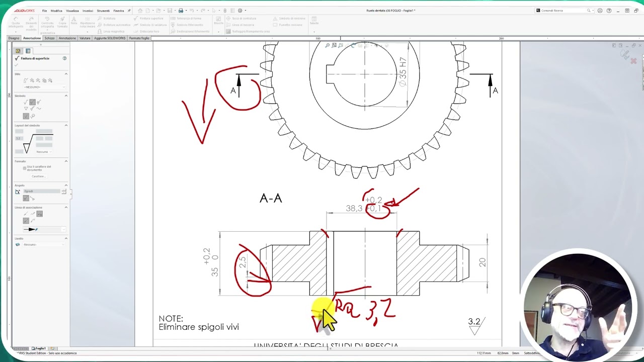Click the Print icon in quick toolbar
The height and width of the screenshot is (362, 644).
[181, 11]
